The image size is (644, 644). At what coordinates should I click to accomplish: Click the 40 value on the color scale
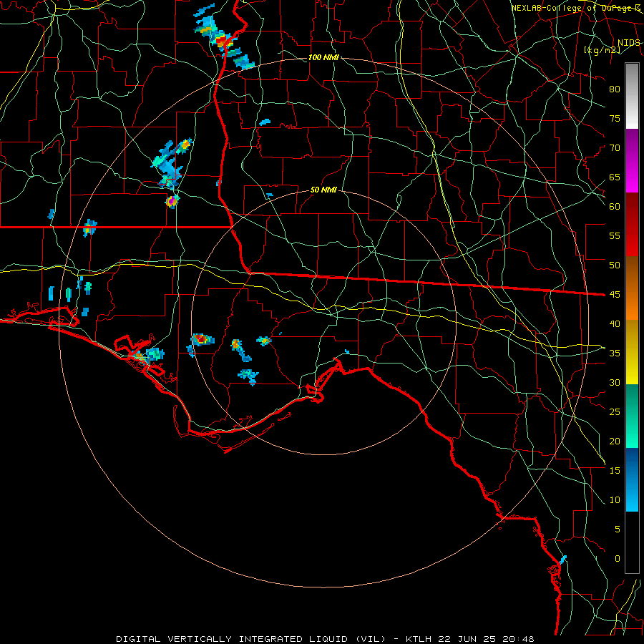pyautogui.click(x=615, y=324)
